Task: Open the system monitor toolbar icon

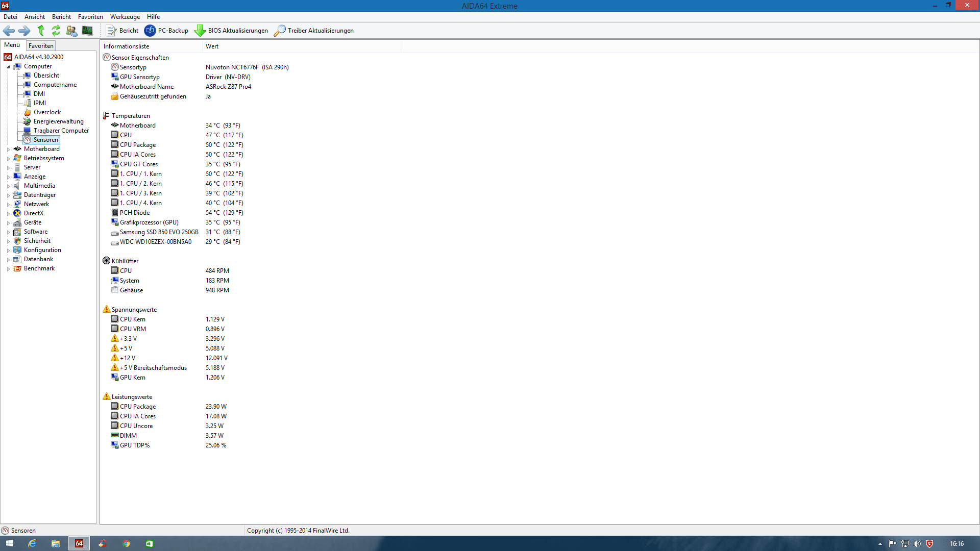Action: (87, 31)
